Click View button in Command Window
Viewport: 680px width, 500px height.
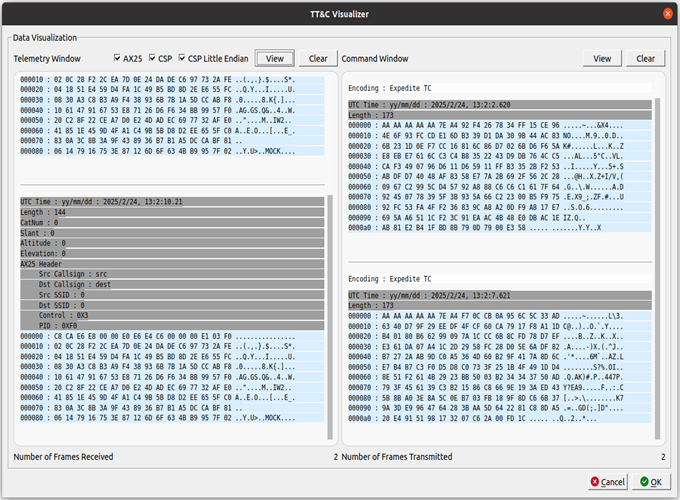[602, 58]
